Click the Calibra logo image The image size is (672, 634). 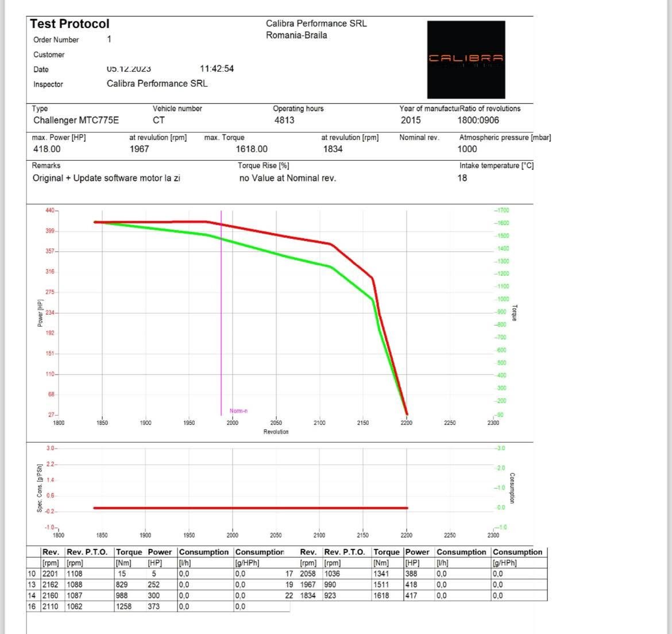[466, 60]
